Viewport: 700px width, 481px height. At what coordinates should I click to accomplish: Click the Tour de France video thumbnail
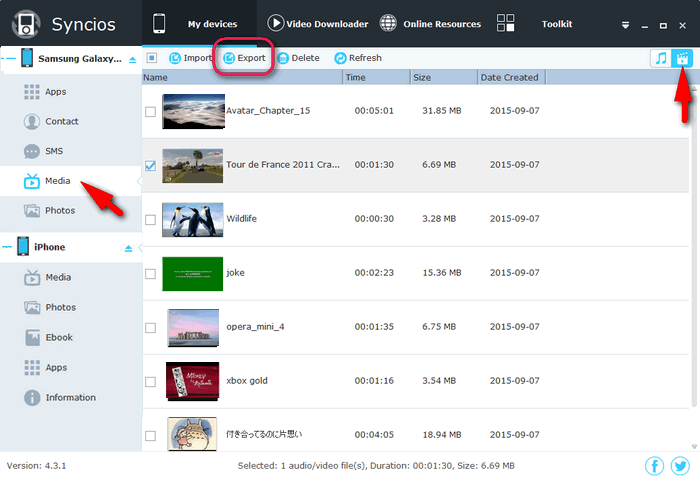192,166
